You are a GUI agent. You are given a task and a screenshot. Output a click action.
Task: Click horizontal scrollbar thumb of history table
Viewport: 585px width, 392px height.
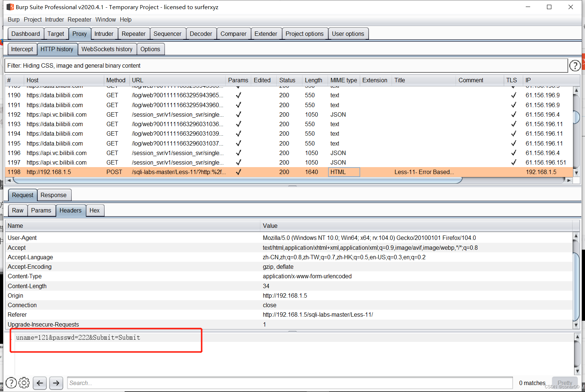tap(238, 180)
